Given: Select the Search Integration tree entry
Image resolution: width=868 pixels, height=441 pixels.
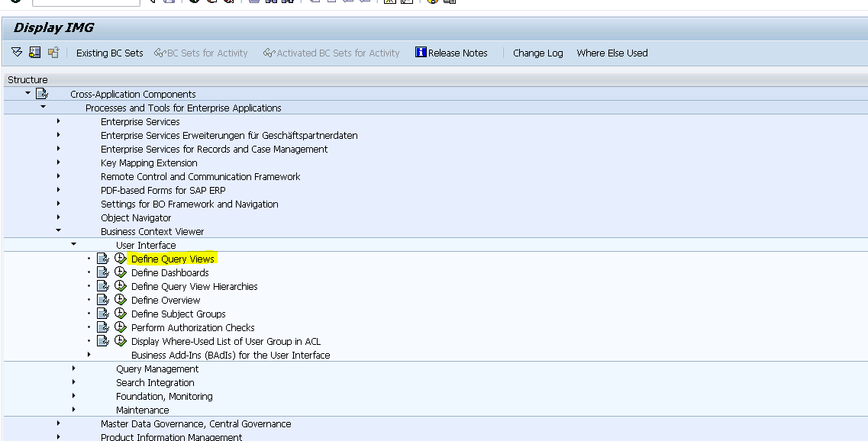Looking at the screenshot, I should [155, 382].
